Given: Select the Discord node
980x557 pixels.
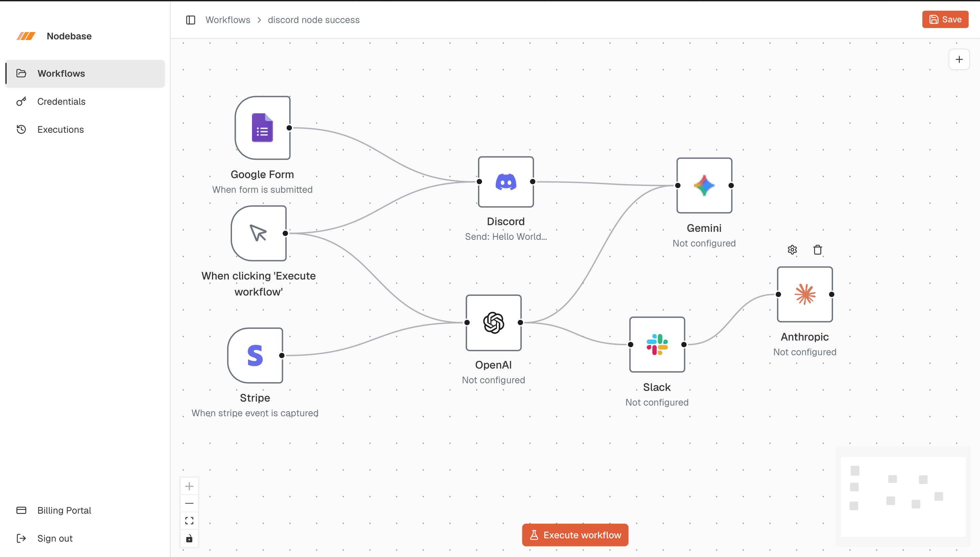Looking at the screenshot, I should 506,182.
